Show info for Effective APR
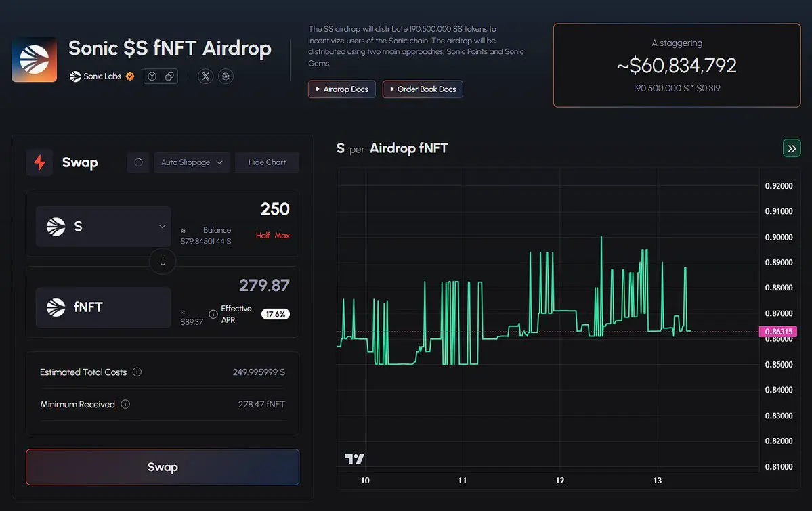The width and height of the screenshot is (812, 511). tap(213, 314)
